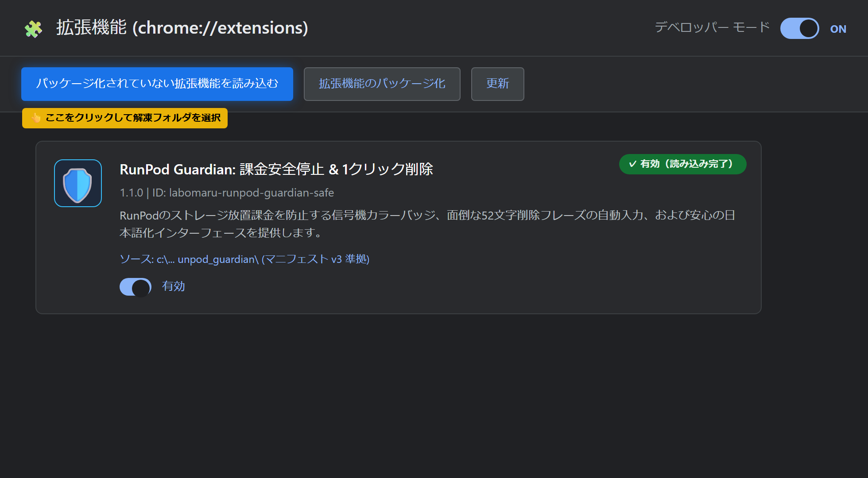Viewport: 868px width, 478px height.
Task: Click the 有効 label next to switch
Action: click(x=173, y=286)
